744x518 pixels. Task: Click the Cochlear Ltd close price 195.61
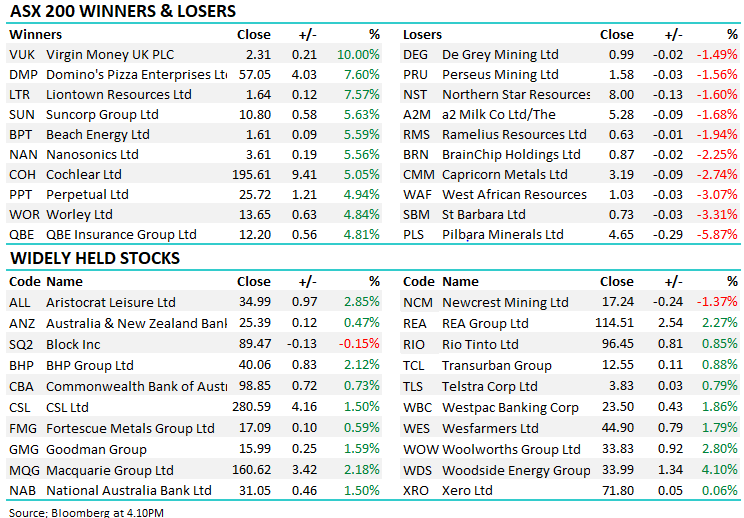250,175
